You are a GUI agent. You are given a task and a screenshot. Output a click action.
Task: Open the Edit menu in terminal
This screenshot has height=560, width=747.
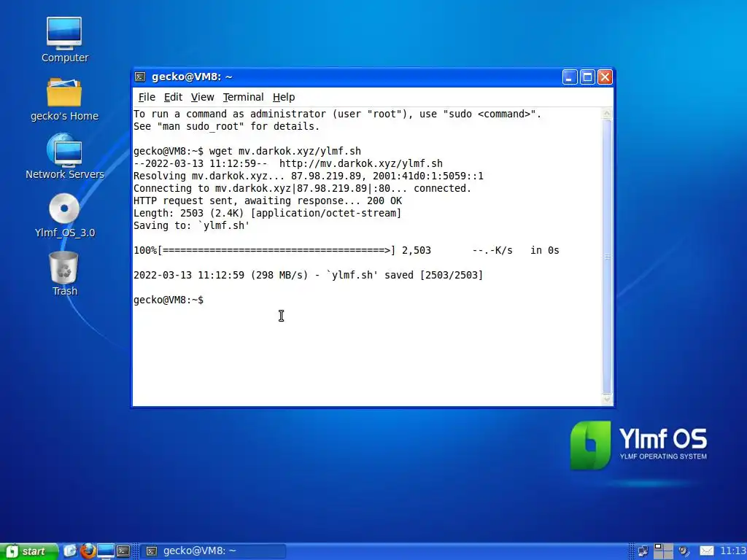pos(173,97)
